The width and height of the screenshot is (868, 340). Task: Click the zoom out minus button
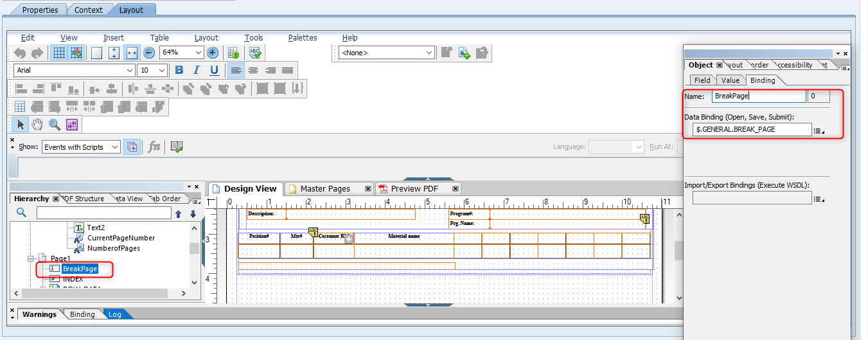coord(149,53)
